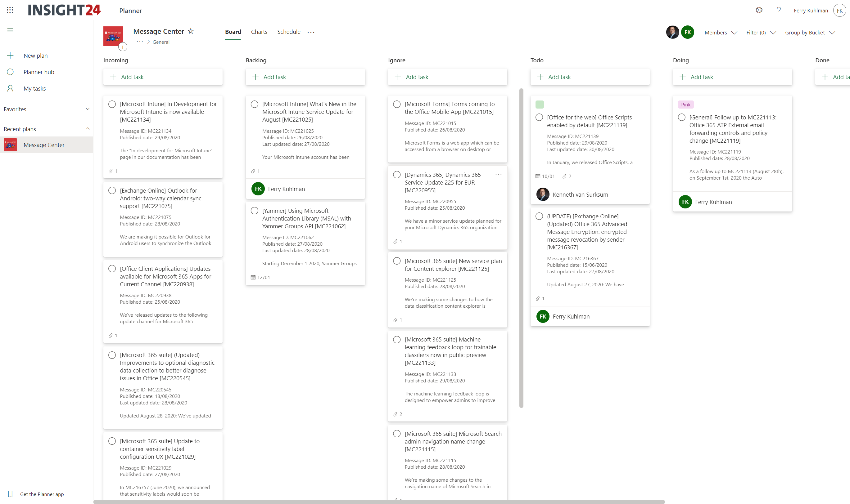Complete Forms coming to Office Mobile task
This screenshot has width=850, height=504.
tap(397, 104)
